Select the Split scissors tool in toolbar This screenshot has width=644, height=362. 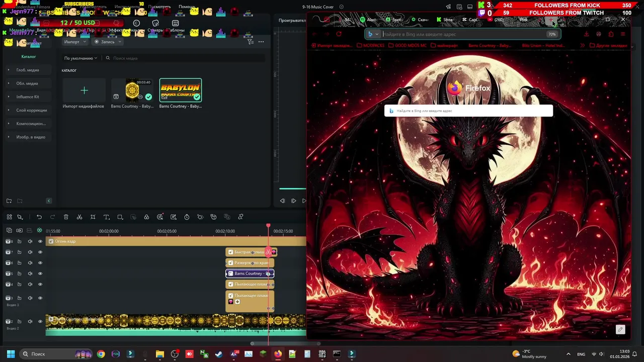(79, 217)
